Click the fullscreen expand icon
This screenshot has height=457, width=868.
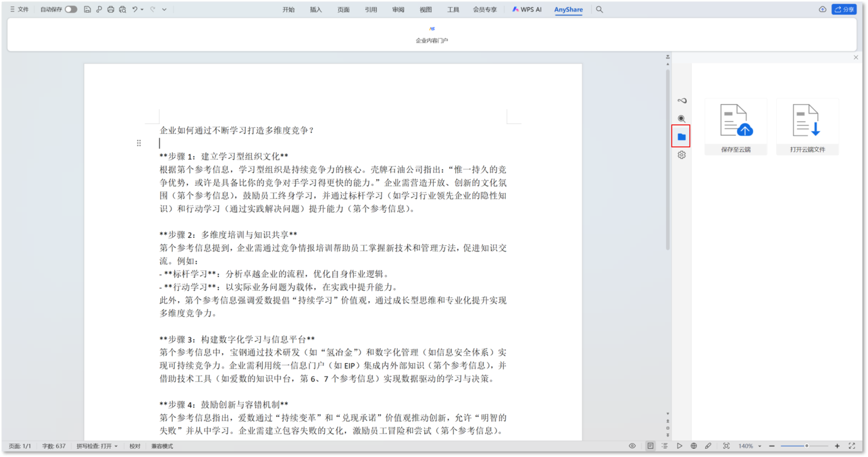click(x=852, y=446)
